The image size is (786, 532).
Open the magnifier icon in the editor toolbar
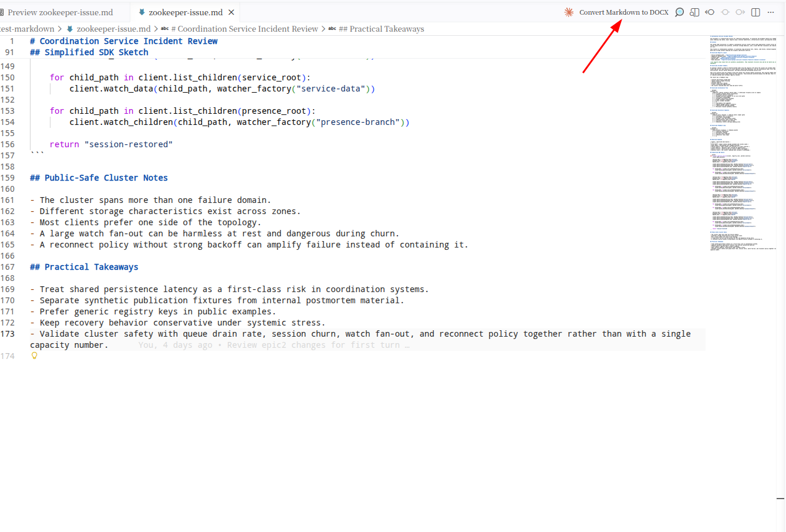click(x=679, y=12)
